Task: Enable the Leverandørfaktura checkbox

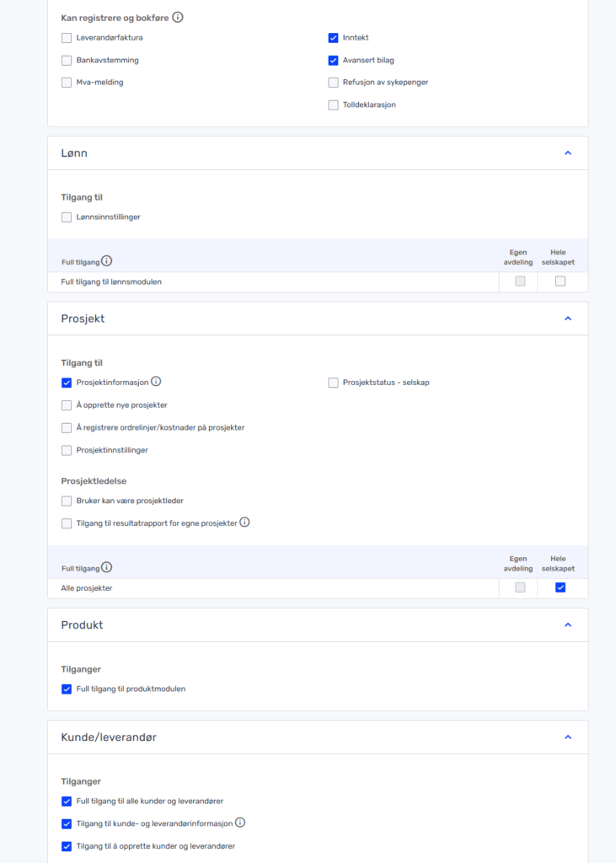Action: click(67, 38)
